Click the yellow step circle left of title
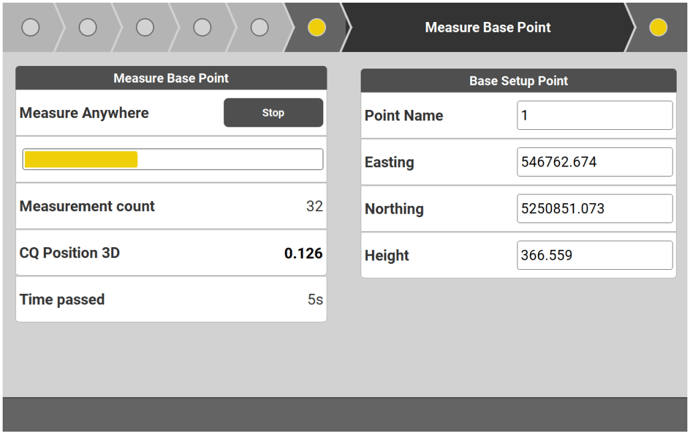The height and width of the screenshot is (433, 688). click(316, 28)
